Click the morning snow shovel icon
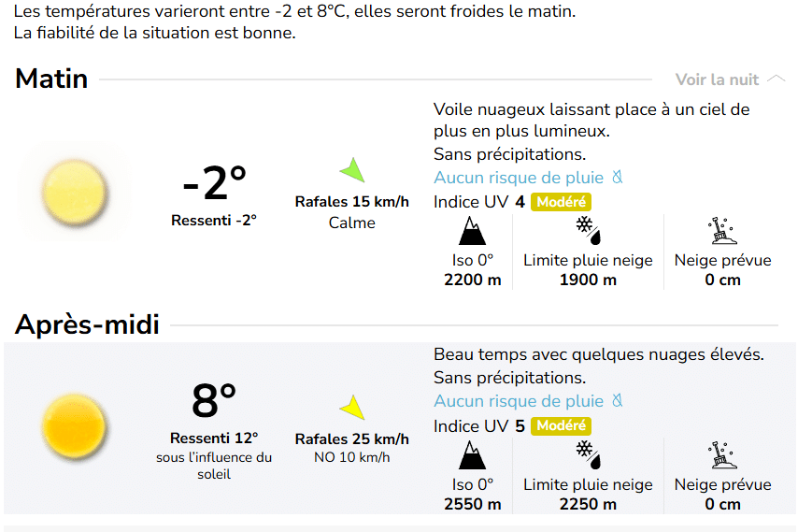812x532 pixels. [721, 230]
